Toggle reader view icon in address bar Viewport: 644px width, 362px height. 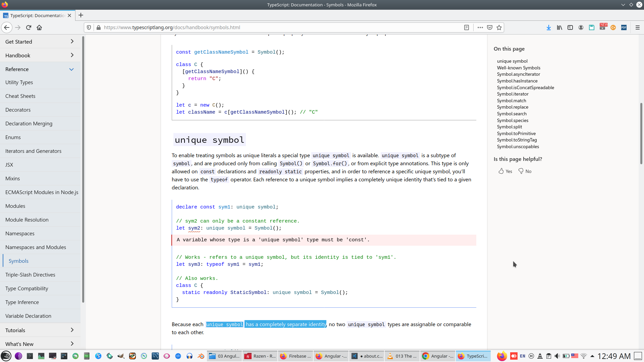point(466,27)
